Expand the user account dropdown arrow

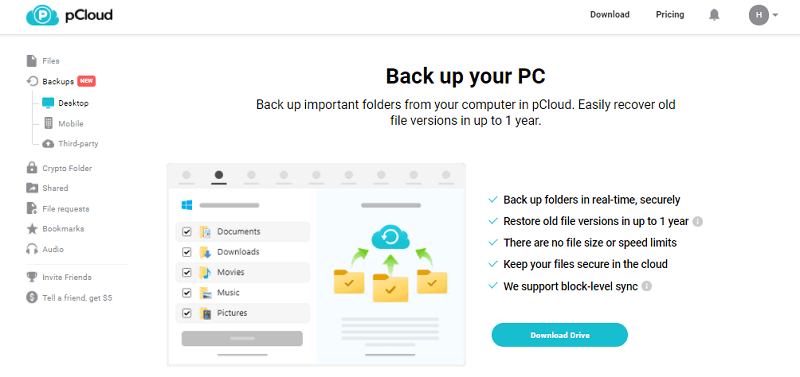[776, 15]
